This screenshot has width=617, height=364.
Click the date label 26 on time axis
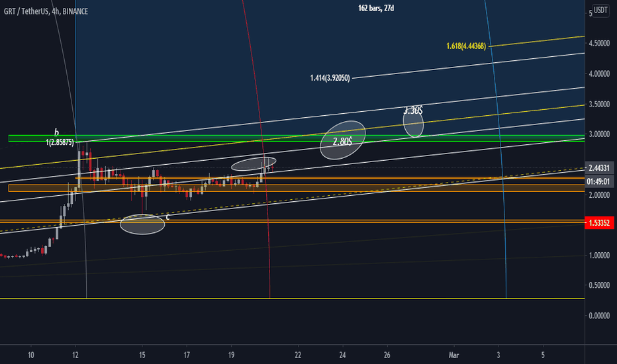(387, 355)
